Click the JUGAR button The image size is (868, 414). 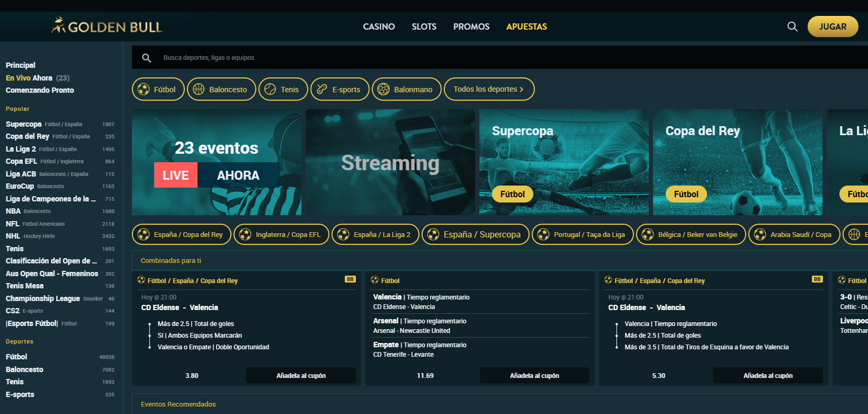point(833,27)
